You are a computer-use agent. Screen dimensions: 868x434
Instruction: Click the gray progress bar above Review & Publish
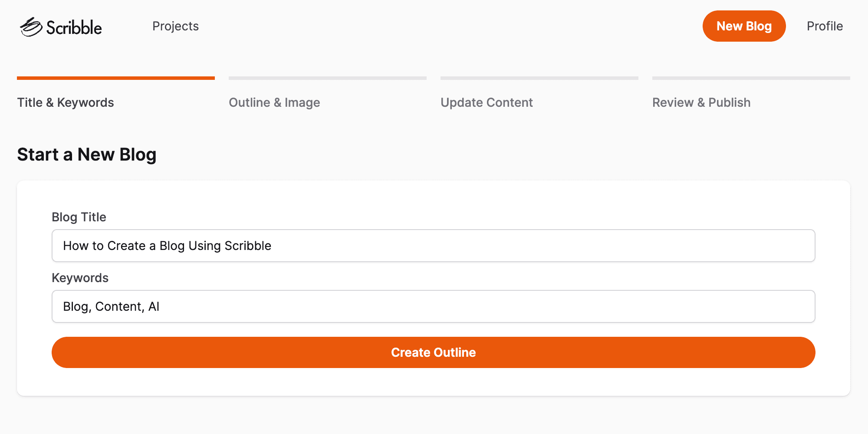click(x=751, y=78)
